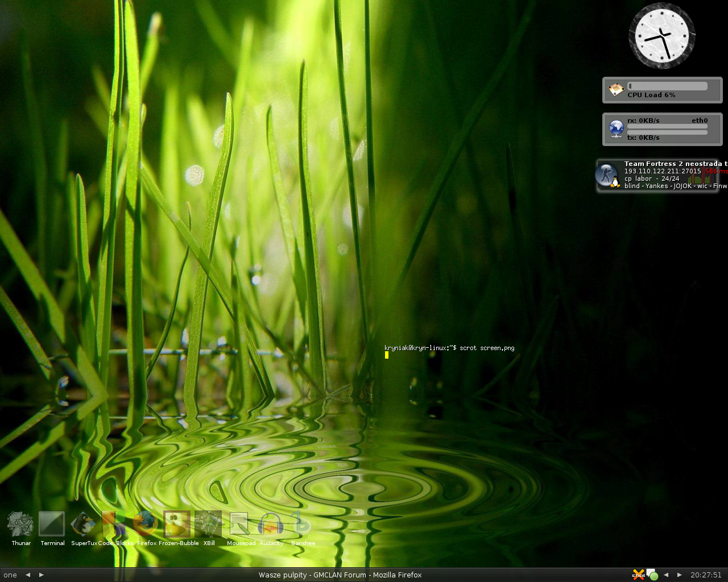Switch to previous workspace using left arrow beside 'one'
Screen dimensions: 728x582
(x=27, y=575)
